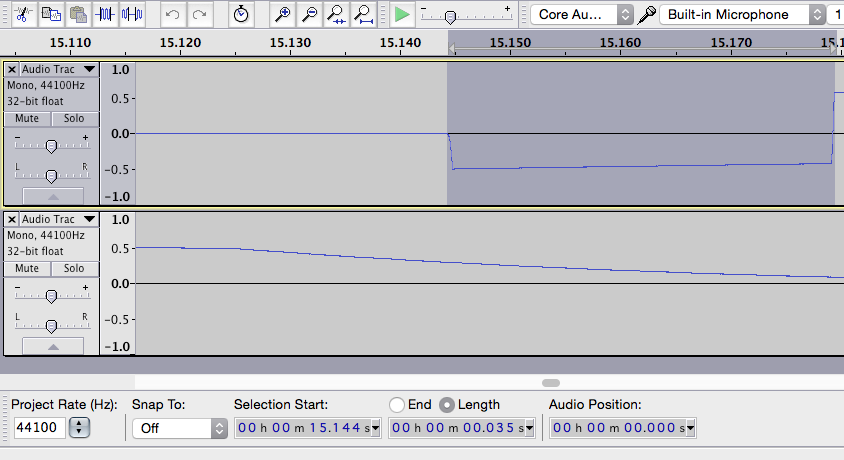
Task: Solo the second audio track
Action: tap(74, 268)
